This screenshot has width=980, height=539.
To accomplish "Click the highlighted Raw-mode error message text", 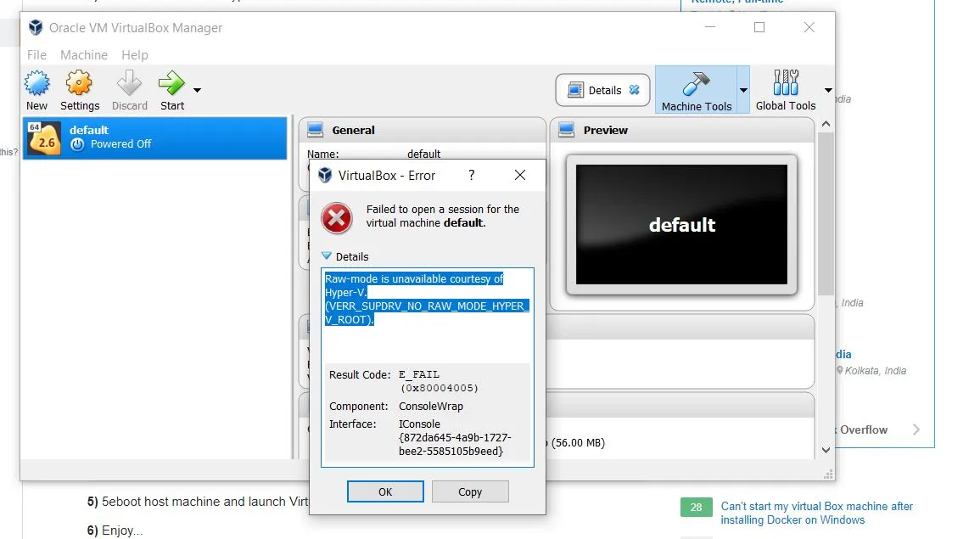I will point(427,299).
